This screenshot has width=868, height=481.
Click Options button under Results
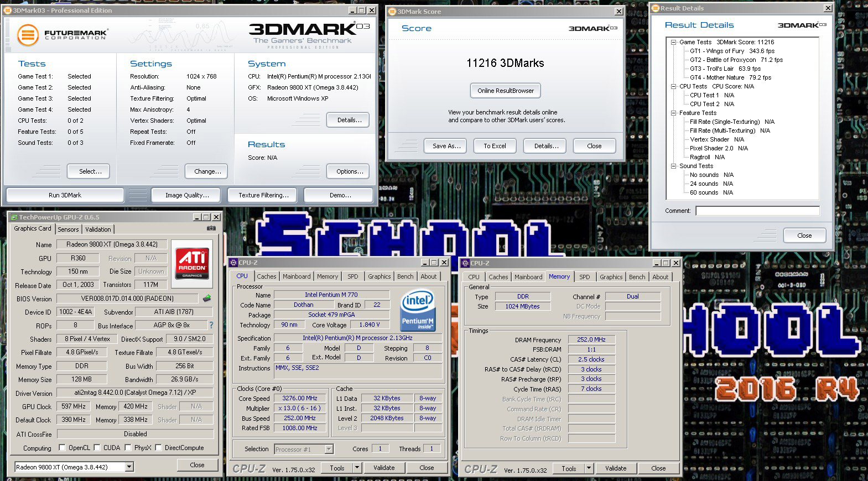coord(348,171)
